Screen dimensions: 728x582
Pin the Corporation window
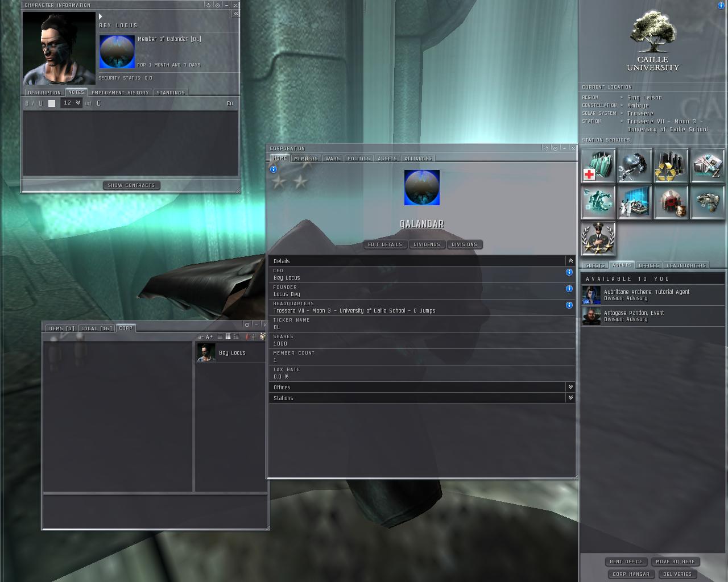click(x=556, y=148)
